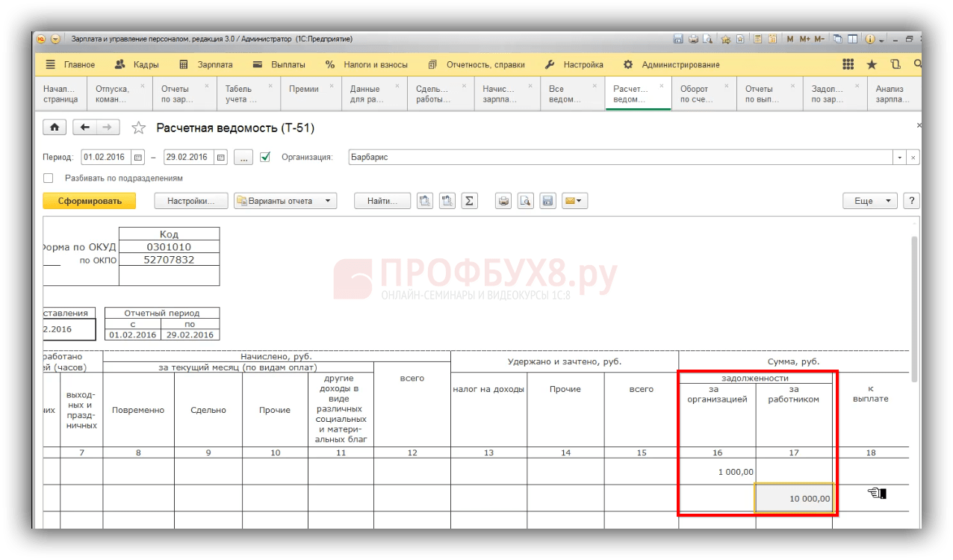Open the Выплаты menu section
The height and width of the screenshot is (560, 953).
pos(279,65)
